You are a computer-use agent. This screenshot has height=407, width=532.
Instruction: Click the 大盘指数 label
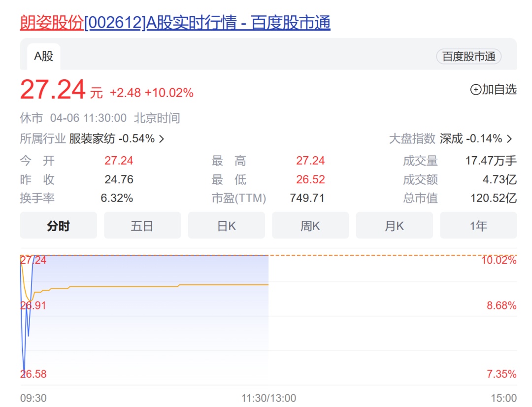click(412, 138)
